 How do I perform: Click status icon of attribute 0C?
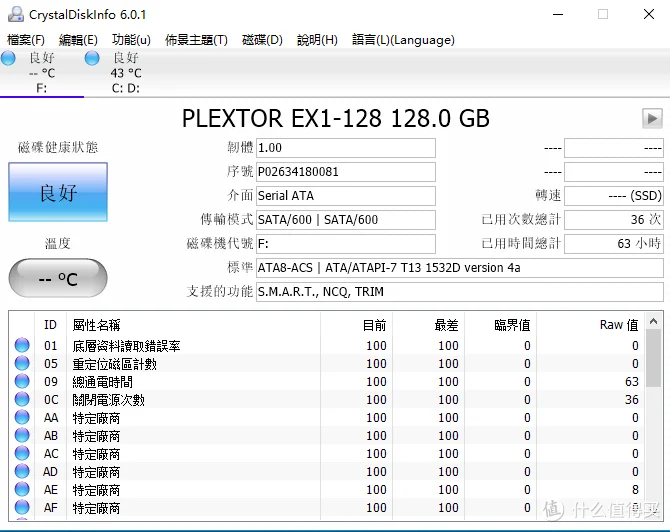[22, 399]
